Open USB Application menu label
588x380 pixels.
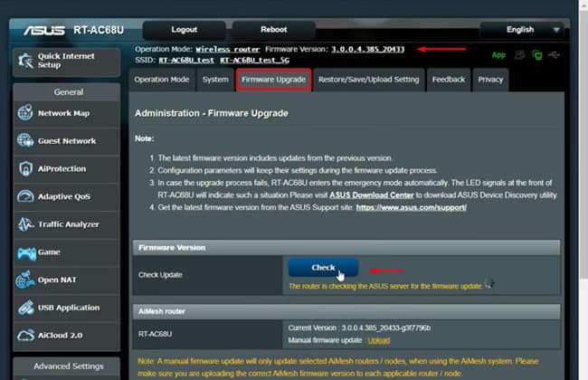pos(69,308)
